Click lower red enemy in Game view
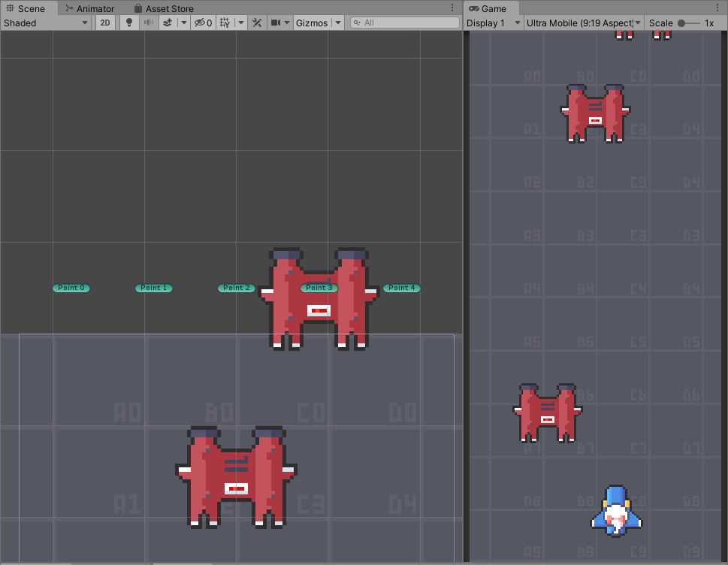The width and height of the screenshot is (728, 565). [548, 412]
